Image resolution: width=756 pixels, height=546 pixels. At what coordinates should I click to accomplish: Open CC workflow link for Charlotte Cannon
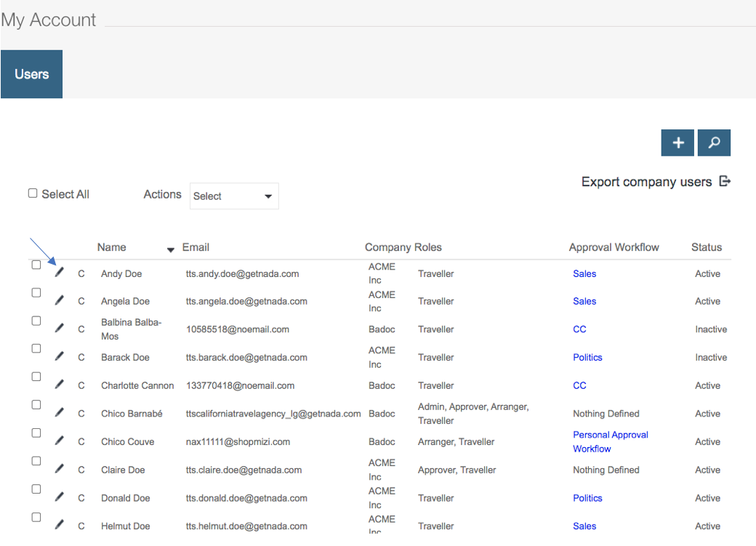coord(579,385)
